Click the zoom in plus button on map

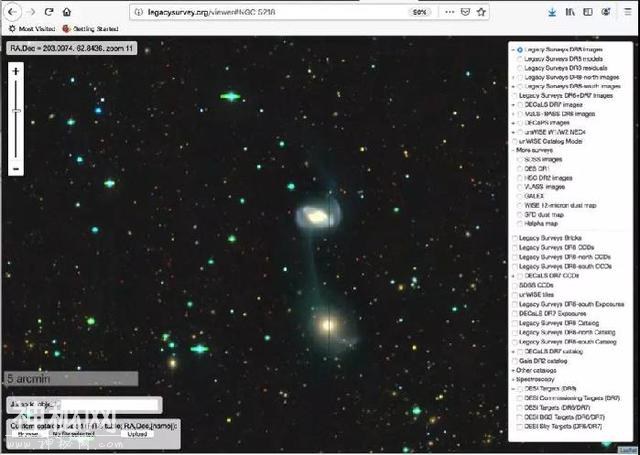coord(15,72)
